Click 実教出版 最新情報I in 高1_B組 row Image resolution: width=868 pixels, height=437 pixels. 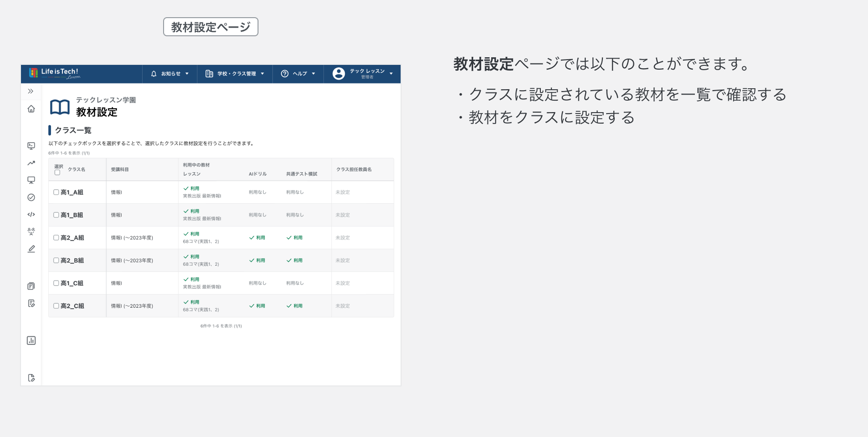click(x=202, y=218)
